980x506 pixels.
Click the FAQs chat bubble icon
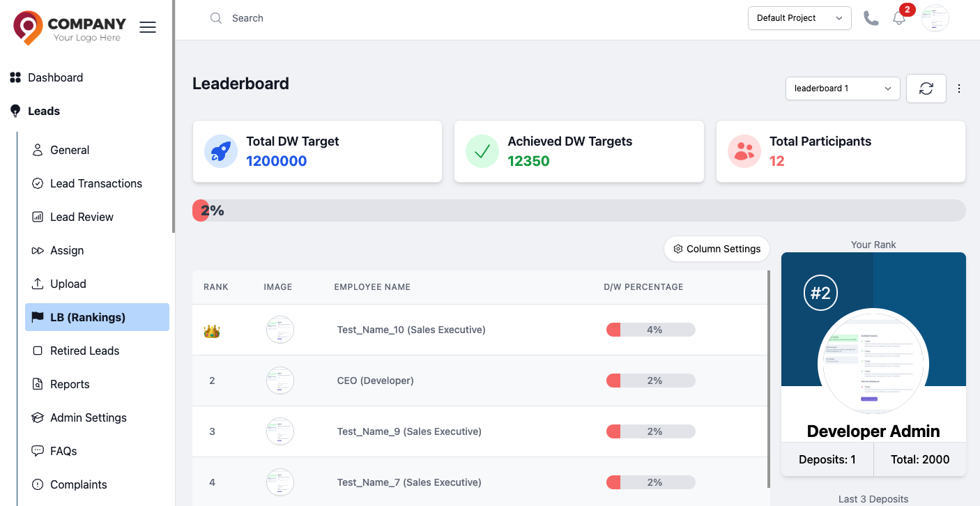(38, 451)
